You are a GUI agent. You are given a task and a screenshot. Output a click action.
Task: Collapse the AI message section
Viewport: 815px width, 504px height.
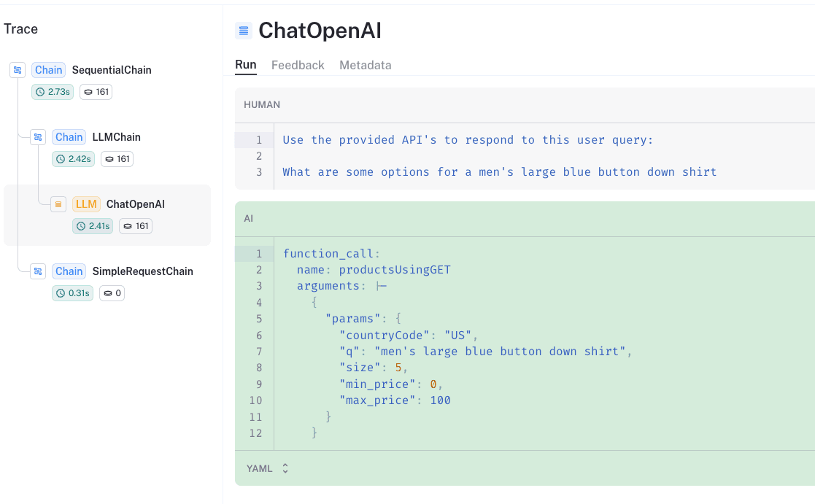(249, 219)
